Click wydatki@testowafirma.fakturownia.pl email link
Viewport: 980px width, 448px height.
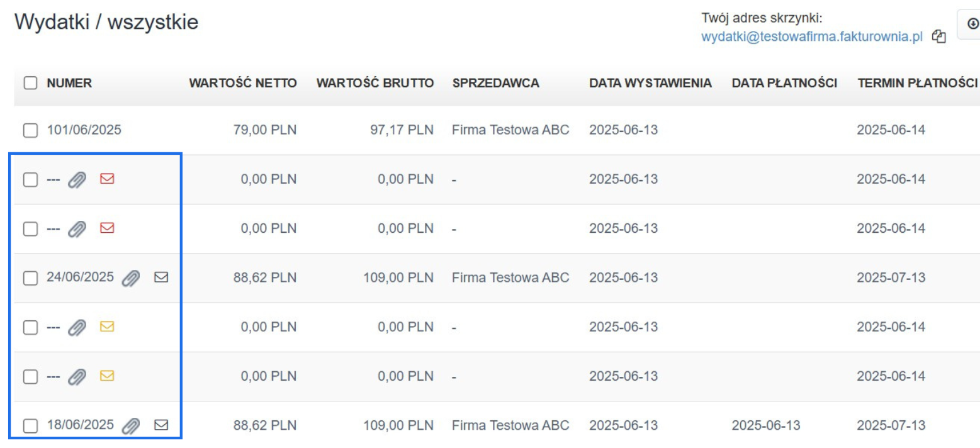pos(811,37)
